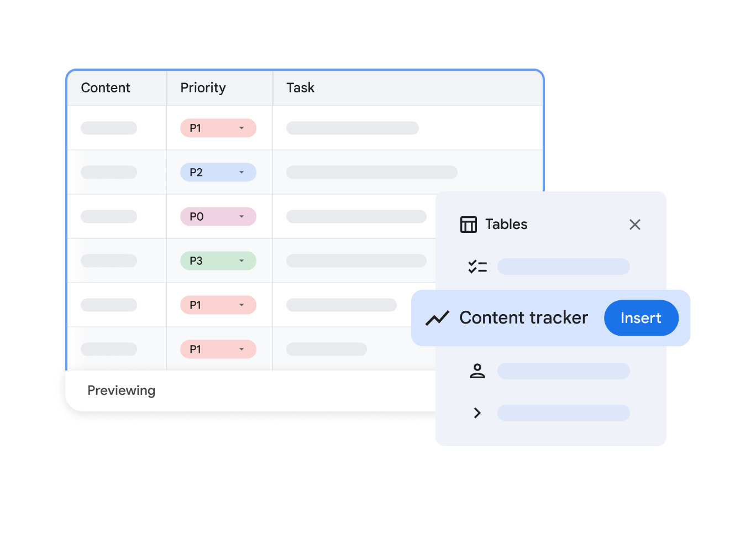The height and width of the screenshot is (553, 756).
Task: Select the Content tracker template
Action: [523, 318]
